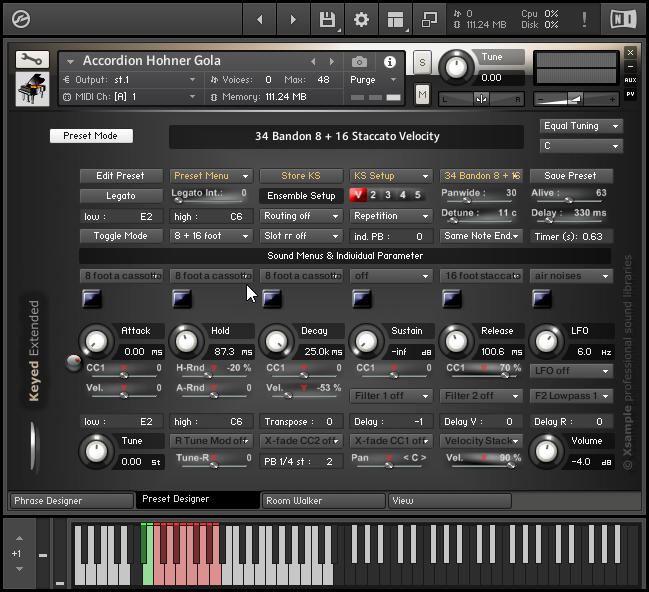Click the minimize view window icon

tap(429, 19)
